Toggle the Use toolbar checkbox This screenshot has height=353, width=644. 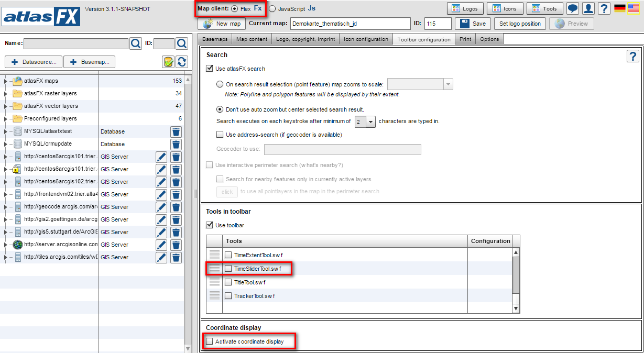(210, 225)
